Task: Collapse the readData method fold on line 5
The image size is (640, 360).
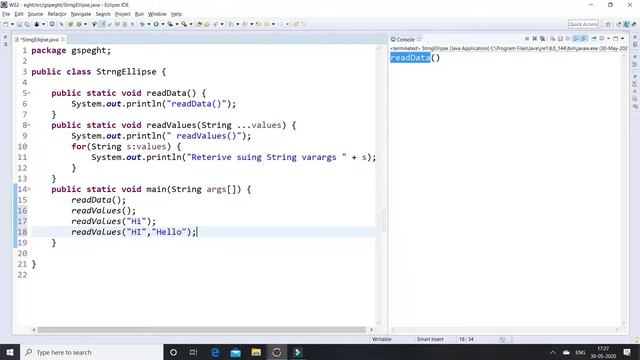Action: click(29, 93)
